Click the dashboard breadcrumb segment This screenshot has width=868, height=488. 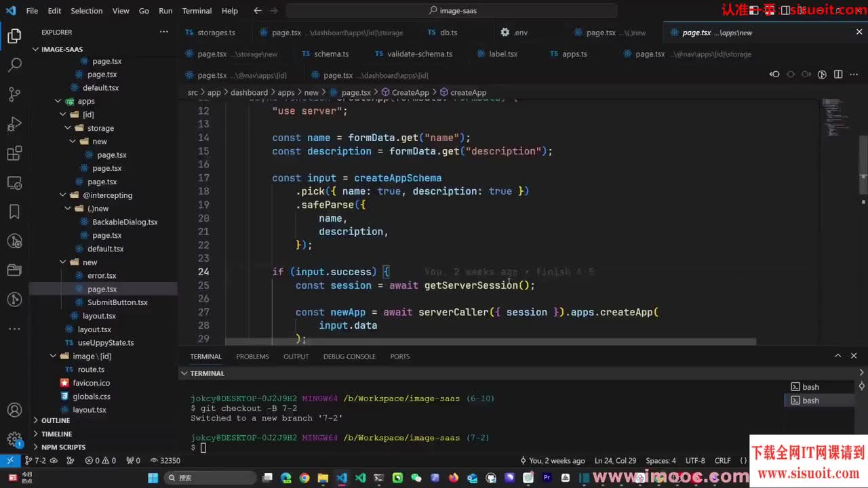click(249, 93)
